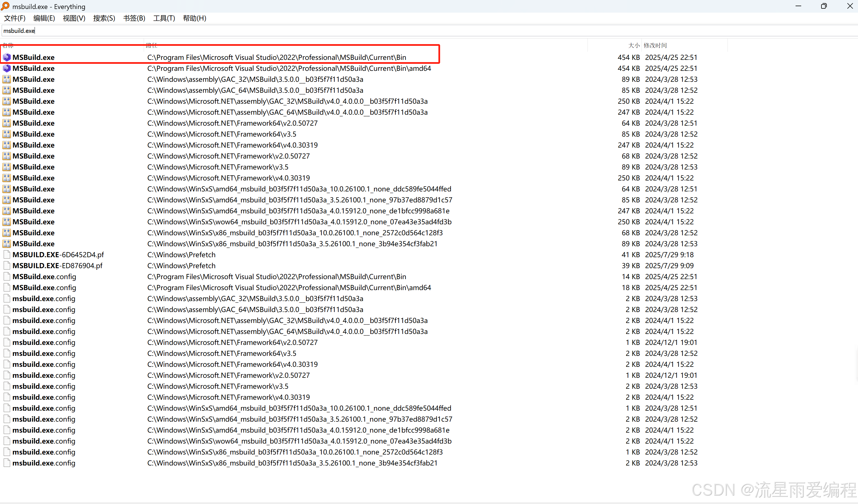Click the 41 KB size cell

(631, 255)
